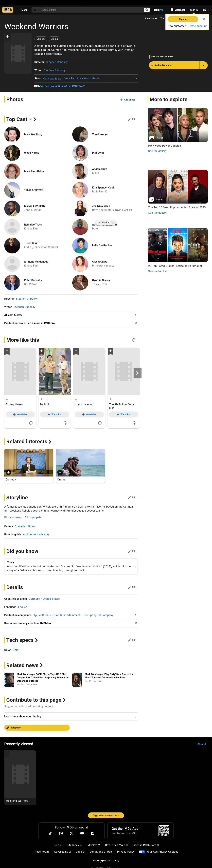This screenshot has height=868, width=212.
Task: Open the All search category dropdown
Action: click(x=36, y=10)
